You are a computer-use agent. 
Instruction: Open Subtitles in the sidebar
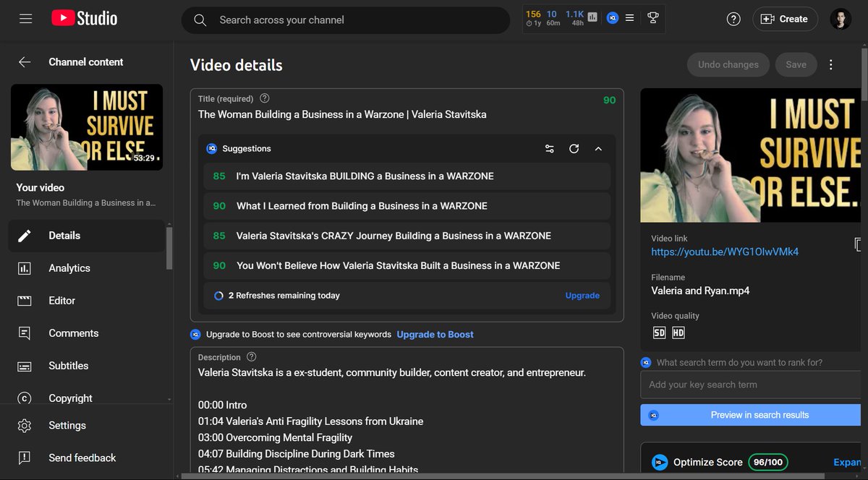pos(86,366)
